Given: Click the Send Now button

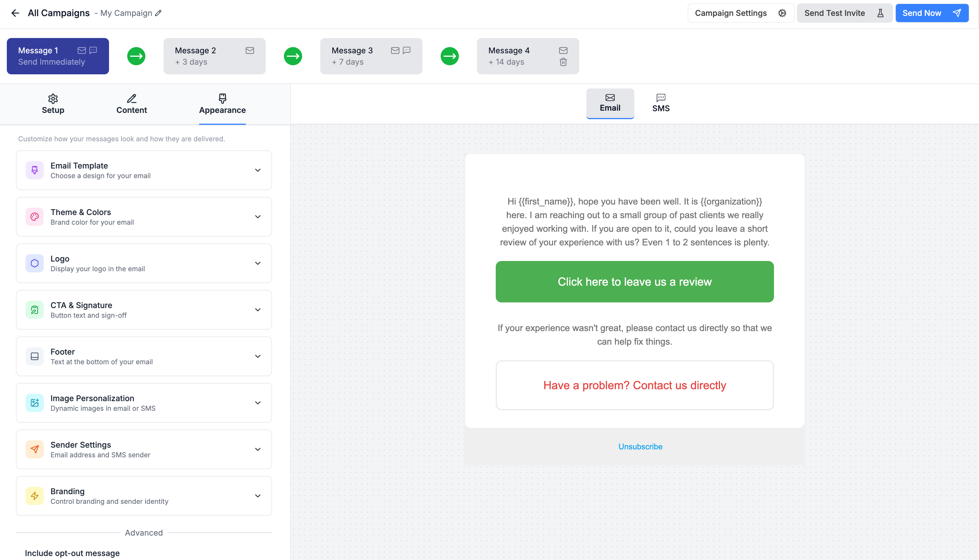Looking at the screenshot, I should click(x=932, y=13).
